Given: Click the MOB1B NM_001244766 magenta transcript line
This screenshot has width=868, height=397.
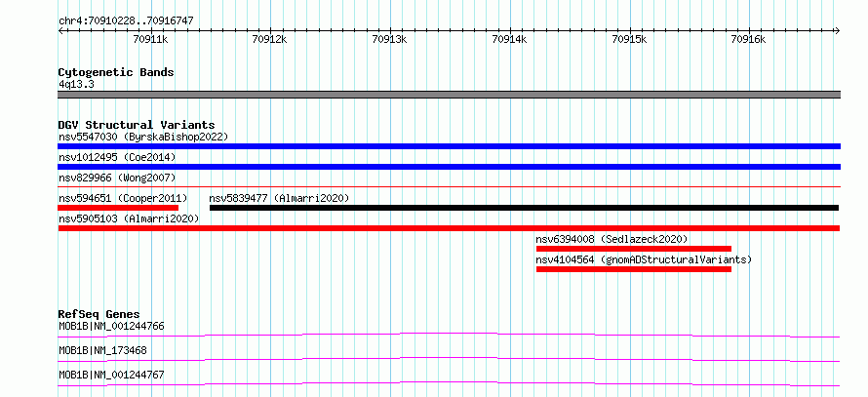Looking at the screenshot, I should 449,335.
